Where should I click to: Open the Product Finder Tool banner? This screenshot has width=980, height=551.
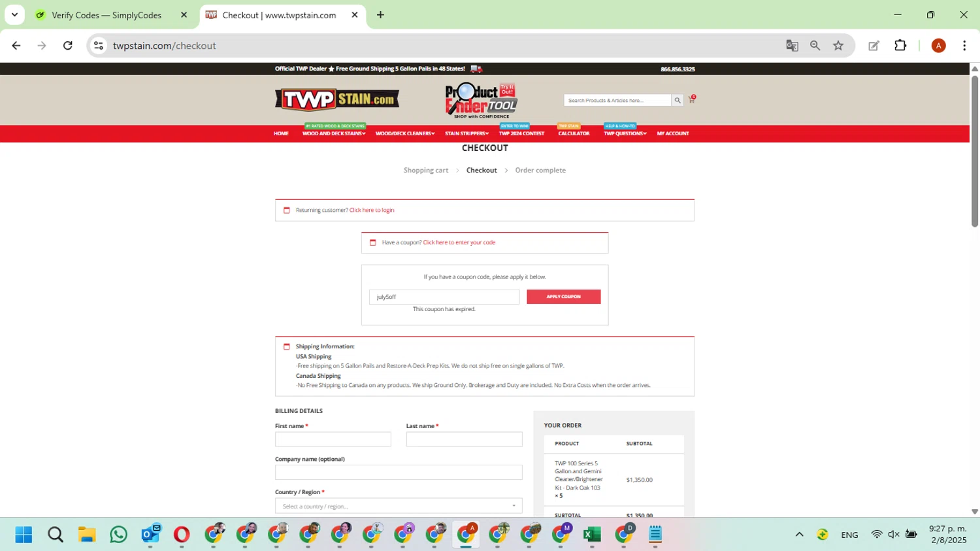tap(482, 100)
